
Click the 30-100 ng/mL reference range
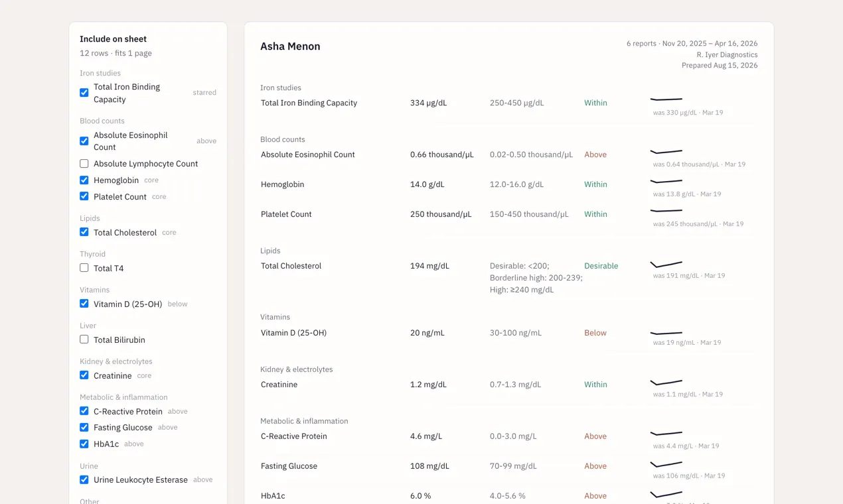tap(516, 334)
